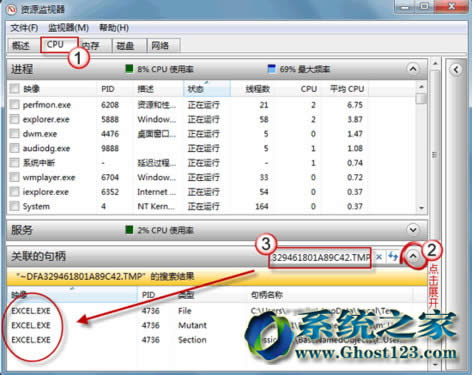Click the handle search input field
Screen dimensions: 472x375
point(320,257)
